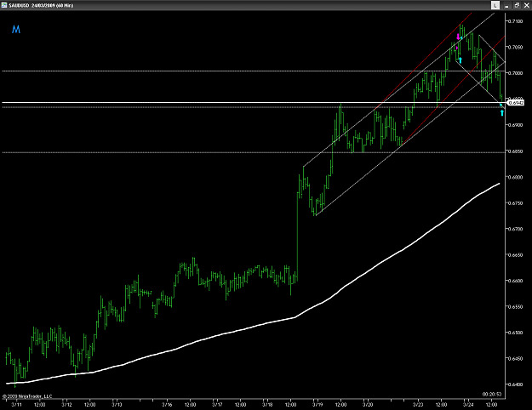Click the 3/20 date label on time axis
Image resolution: width=532 pixels, height=410 pixels.
(x=368, y=405)
